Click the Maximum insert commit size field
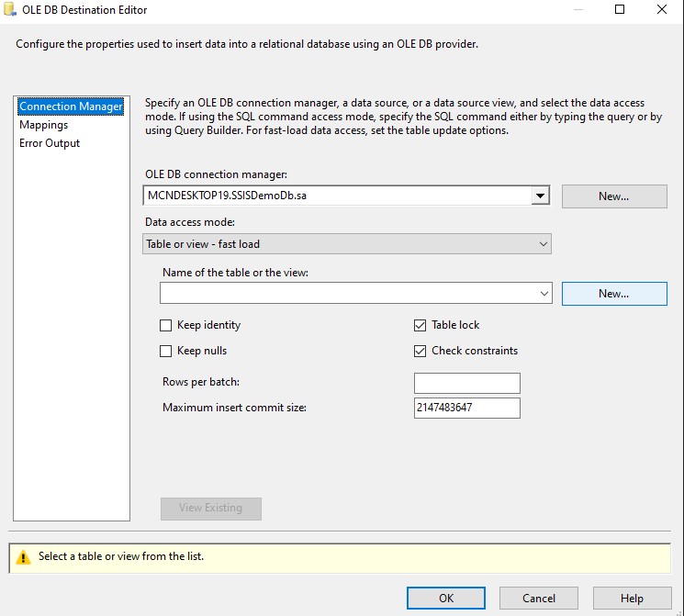Image resolution: width=684 pixels, height=616 pixels. (x=466, y=408)
